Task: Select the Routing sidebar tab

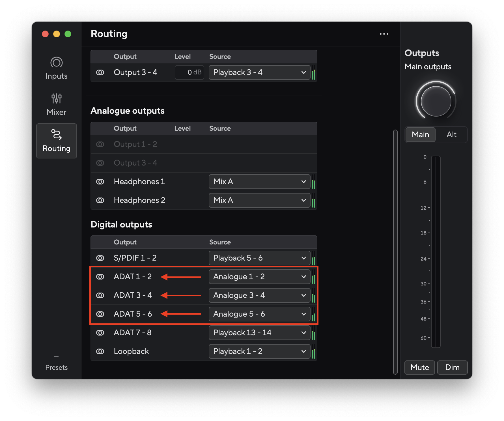Action: tap(57, 141)
